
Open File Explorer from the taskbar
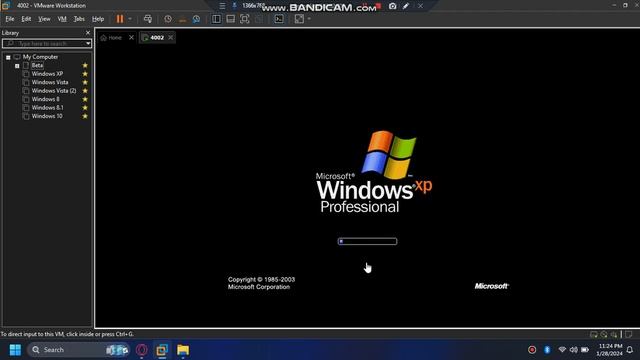(x=183, y=350)
